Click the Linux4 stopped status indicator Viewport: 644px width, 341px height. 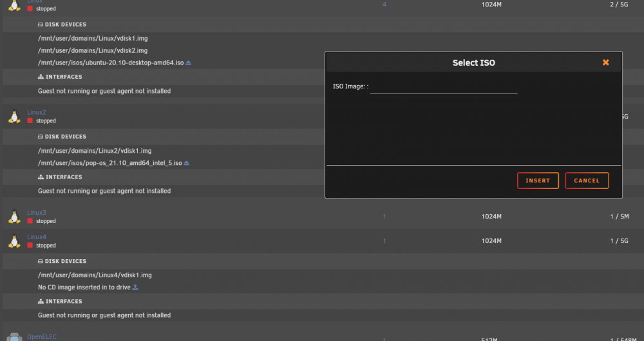(x=30, y=245)
